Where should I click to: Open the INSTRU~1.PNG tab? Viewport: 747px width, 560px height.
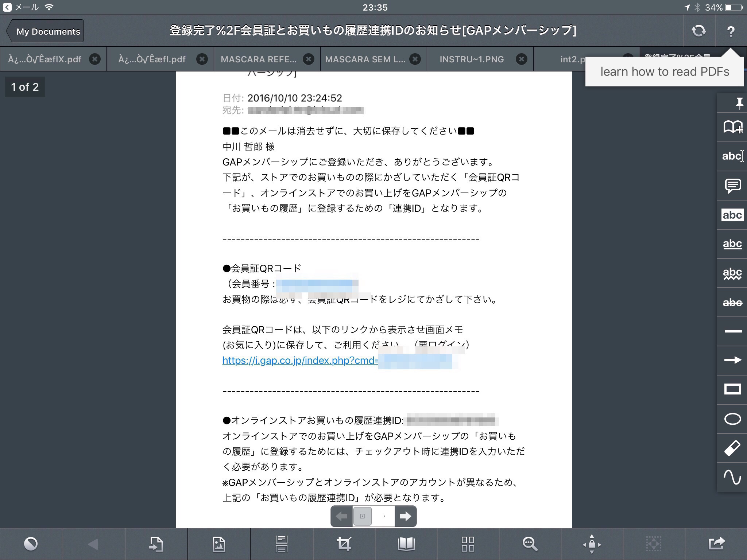click(472, 59)
